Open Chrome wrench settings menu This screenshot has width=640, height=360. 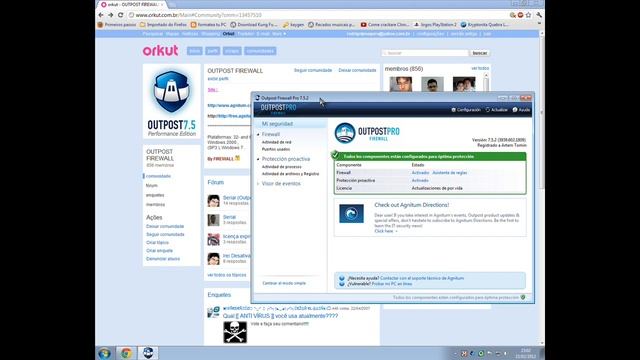[x=539, y=15]
